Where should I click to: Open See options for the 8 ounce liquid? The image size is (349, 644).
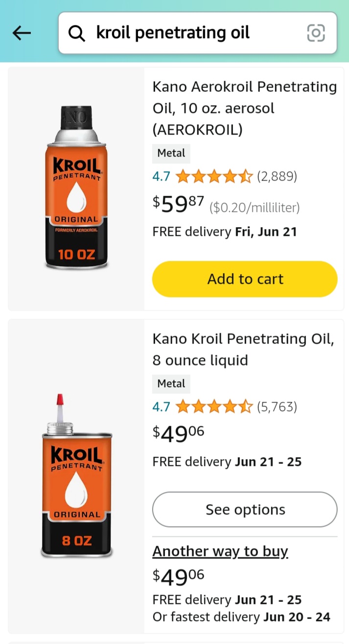[244, 509]
